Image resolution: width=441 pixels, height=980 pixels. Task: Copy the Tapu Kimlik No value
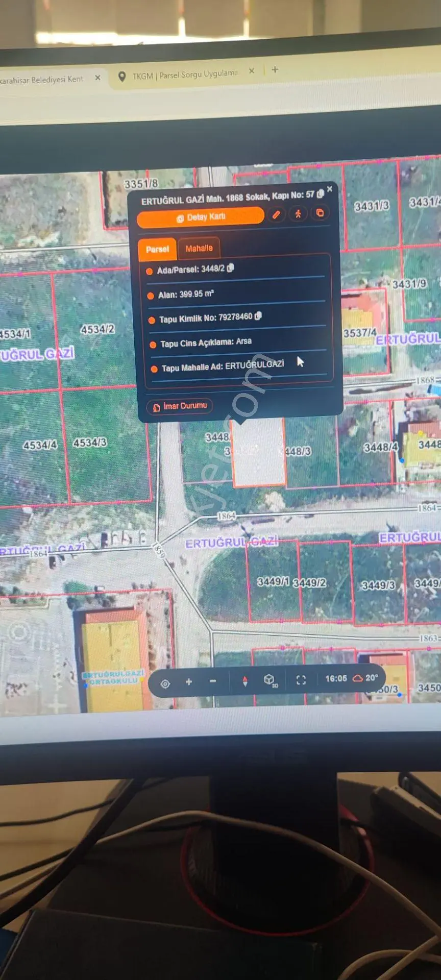[258, 316]
